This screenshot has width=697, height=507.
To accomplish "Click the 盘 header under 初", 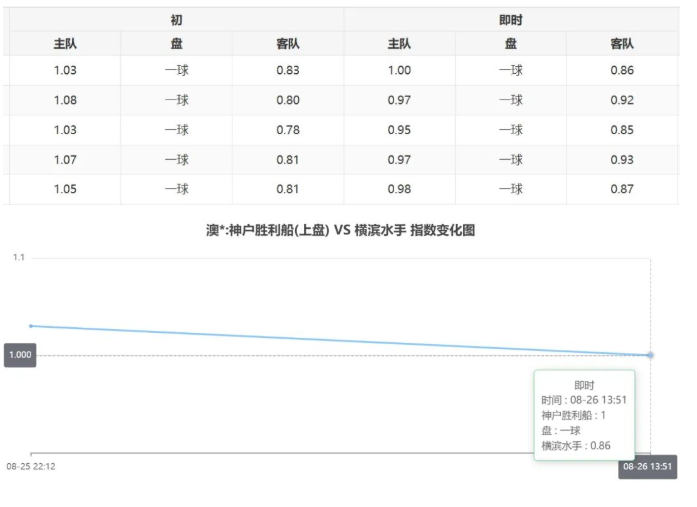I will (176, 44).
